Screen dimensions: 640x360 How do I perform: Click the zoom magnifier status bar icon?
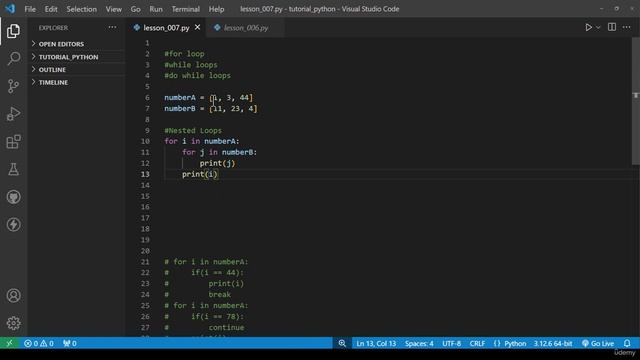(x=342, y=343)
